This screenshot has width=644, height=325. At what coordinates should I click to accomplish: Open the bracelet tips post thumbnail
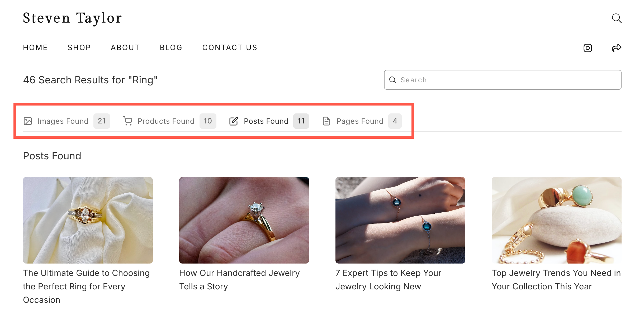[x=400, y=220]
